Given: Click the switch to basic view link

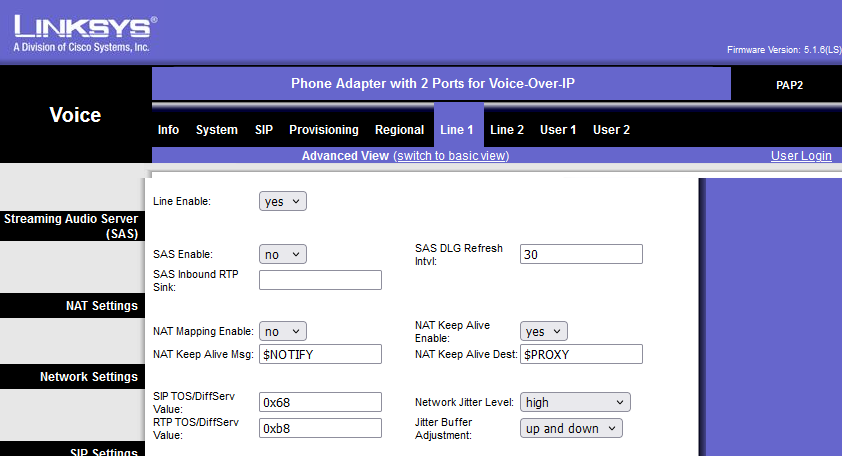Looking at the screenshot, I should pyautogui.click(x=451, y=156).
